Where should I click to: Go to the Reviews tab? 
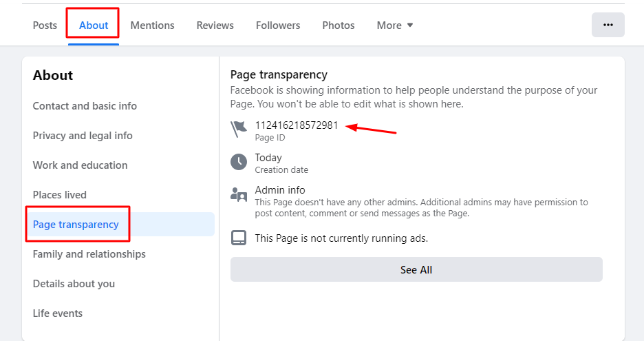(215, 25)
